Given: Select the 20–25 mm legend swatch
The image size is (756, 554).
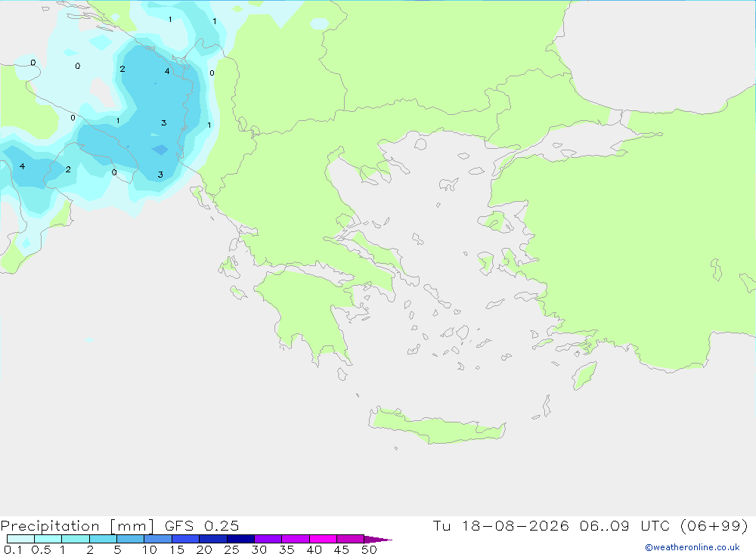Looking at the screenshot, I should pos(213,539).
